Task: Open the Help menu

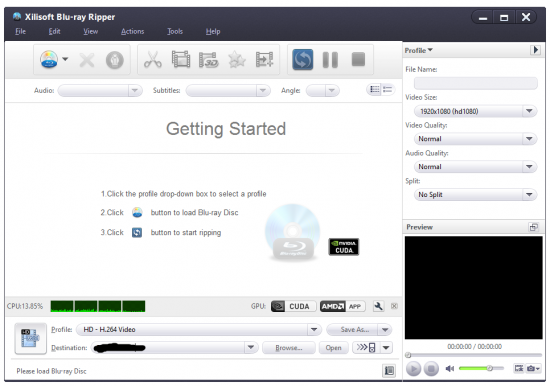Action: click(213, 31)
